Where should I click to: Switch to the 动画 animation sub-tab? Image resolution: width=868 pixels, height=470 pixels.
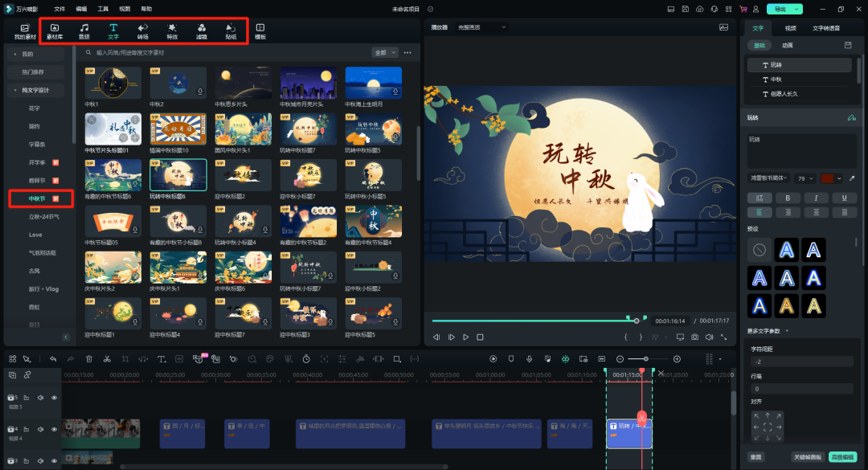click(x=787, y=46)
